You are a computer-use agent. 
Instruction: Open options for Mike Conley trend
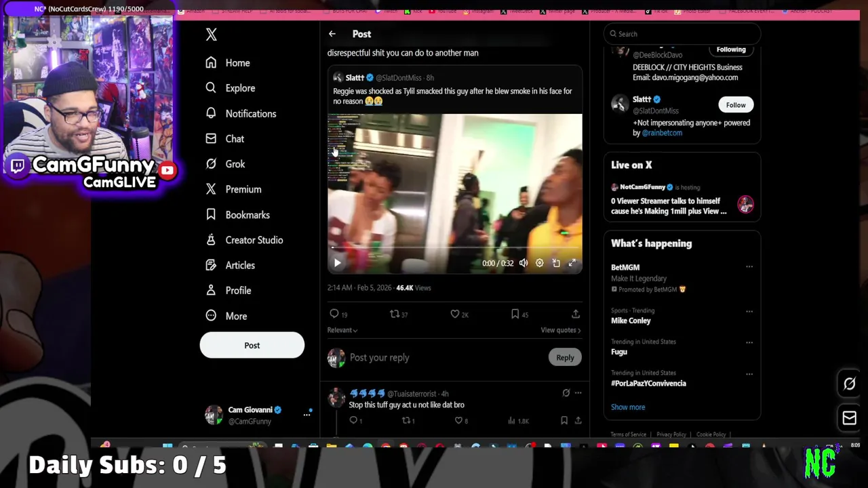[x=749, y=311]
